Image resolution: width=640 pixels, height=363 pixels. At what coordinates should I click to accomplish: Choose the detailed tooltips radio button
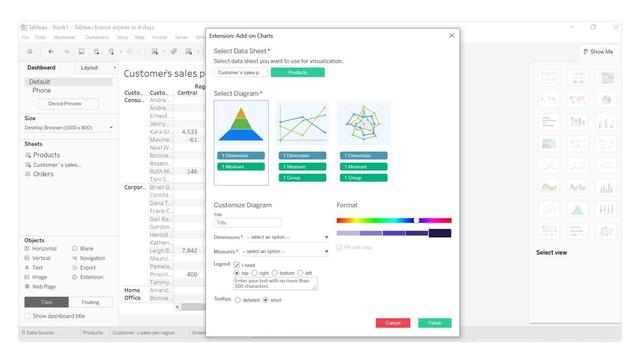238,300
